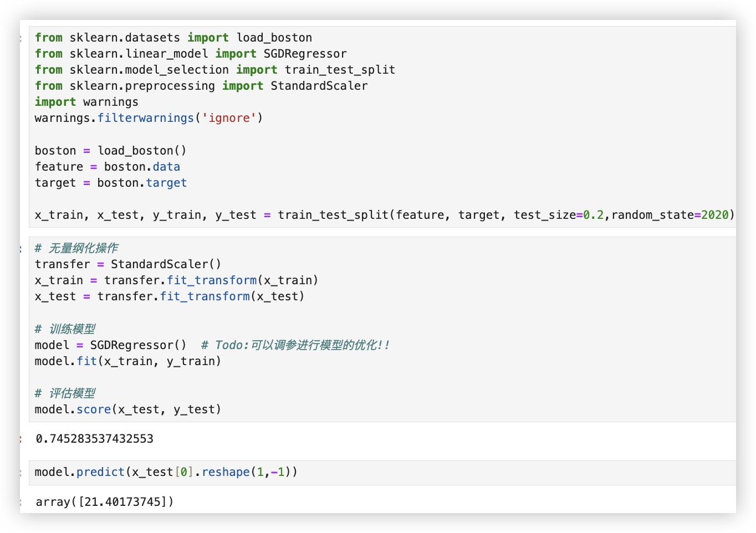
Task: Click fit_transform on the x_train line
Action: (212, 280)
